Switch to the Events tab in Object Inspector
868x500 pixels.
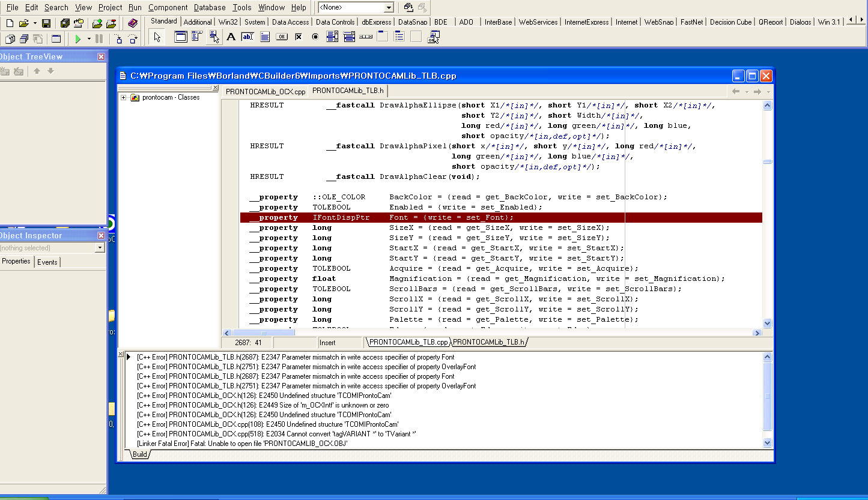47,262
